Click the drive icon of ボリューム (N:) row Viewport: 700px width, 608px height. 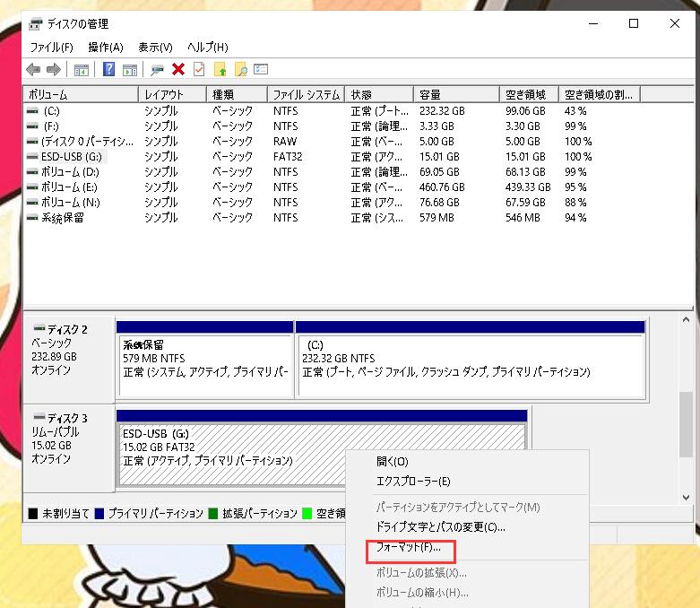point(32,203)
